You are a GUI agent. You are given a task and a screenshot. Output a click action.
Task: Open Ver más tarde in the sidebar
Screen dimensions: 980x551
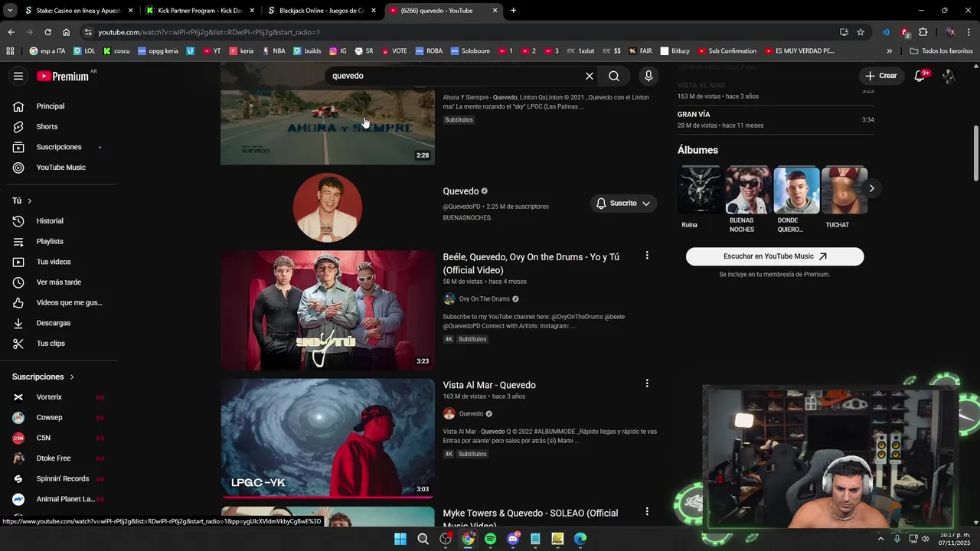click(58, 282)
